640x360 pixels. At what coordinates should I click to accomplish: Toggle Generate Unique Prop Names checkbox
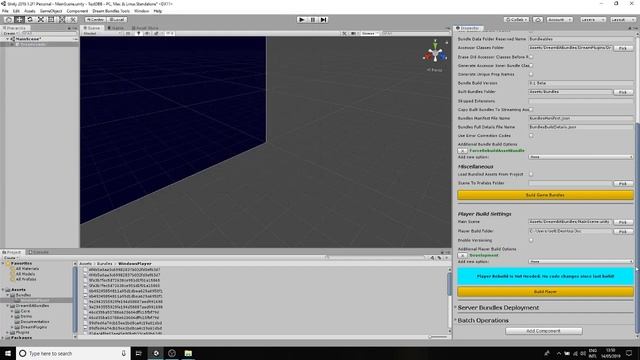[531, 74]
